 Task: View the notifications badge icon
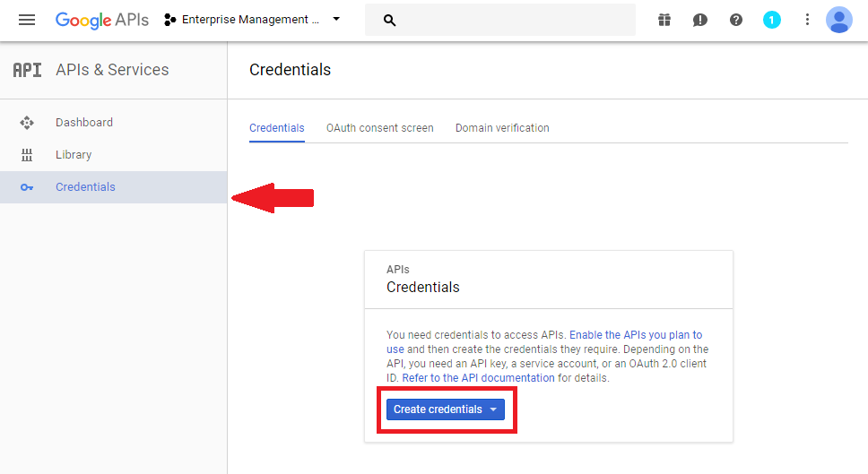click(x=772, y=20)
